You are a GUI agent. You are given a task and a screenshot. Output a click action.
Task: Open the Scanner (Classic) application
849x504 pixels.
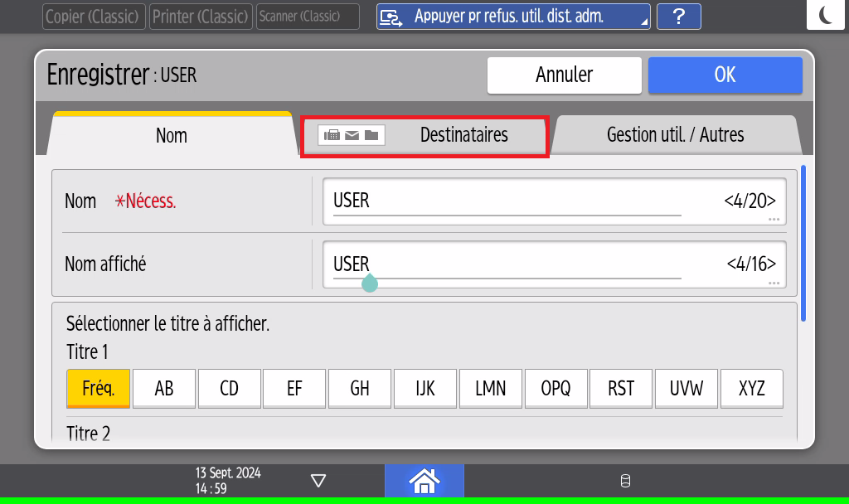308,17
